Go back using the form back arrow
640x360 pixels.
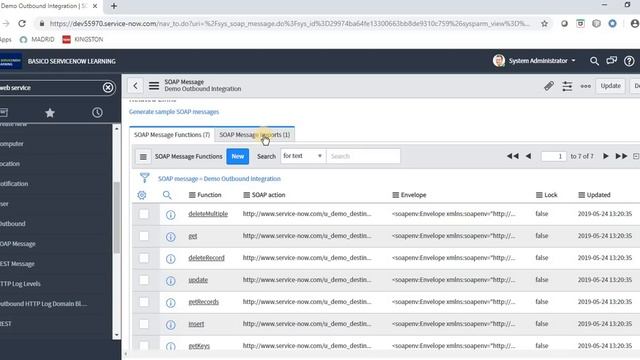(136, 86)
